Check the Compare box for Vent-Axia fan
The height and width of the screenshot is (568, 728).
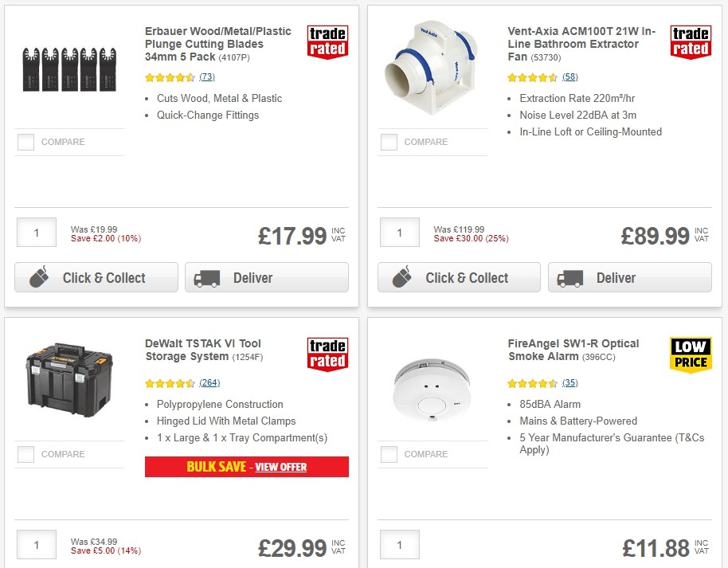[x=389, y=142]
